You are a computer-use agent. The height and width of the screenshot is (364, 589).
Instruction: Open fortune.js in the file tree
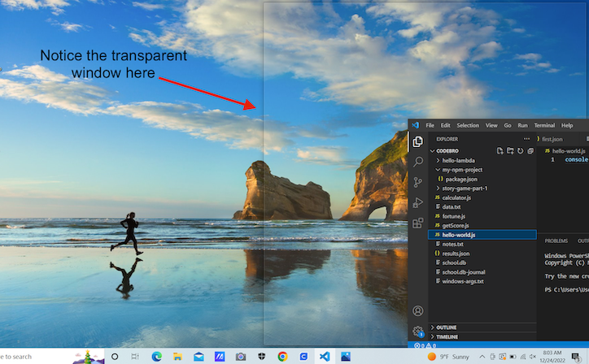coord(482,216)
